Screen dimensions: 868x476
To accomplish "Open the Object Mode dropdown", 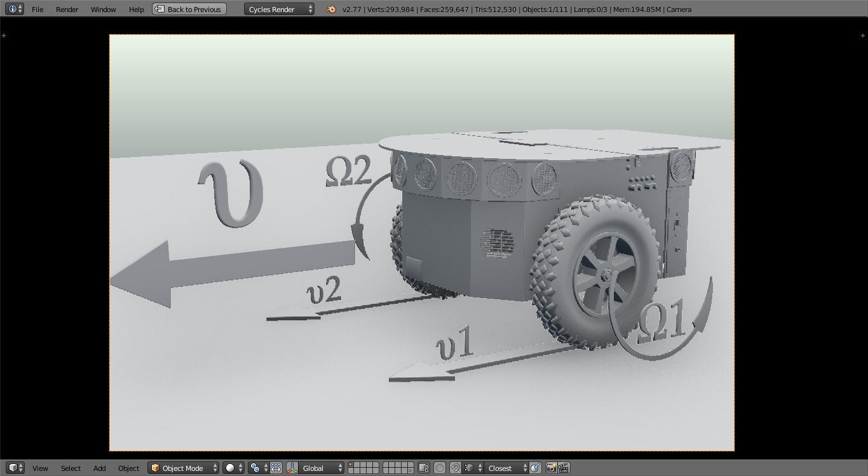I will coord(183,468).
